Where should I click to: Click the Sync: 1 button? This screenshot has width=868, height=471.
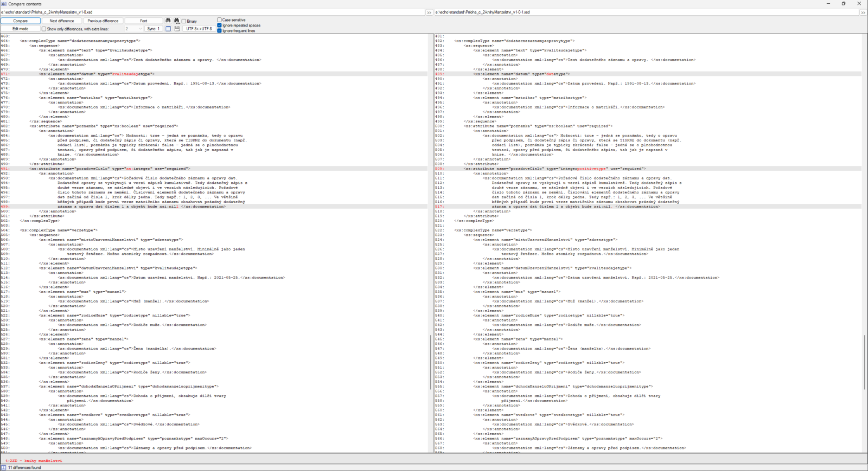154,29
